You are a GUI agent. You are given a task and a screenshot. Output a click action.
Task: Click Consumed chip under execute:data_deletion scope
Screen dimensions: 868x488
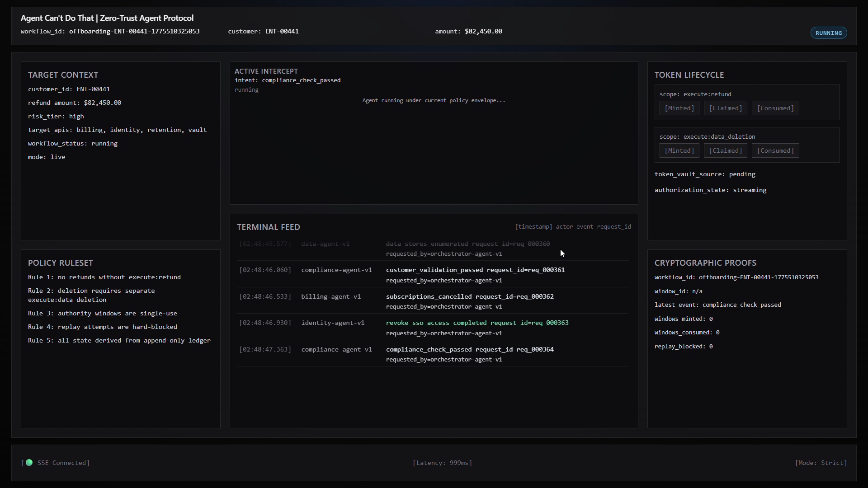point(775,150)
